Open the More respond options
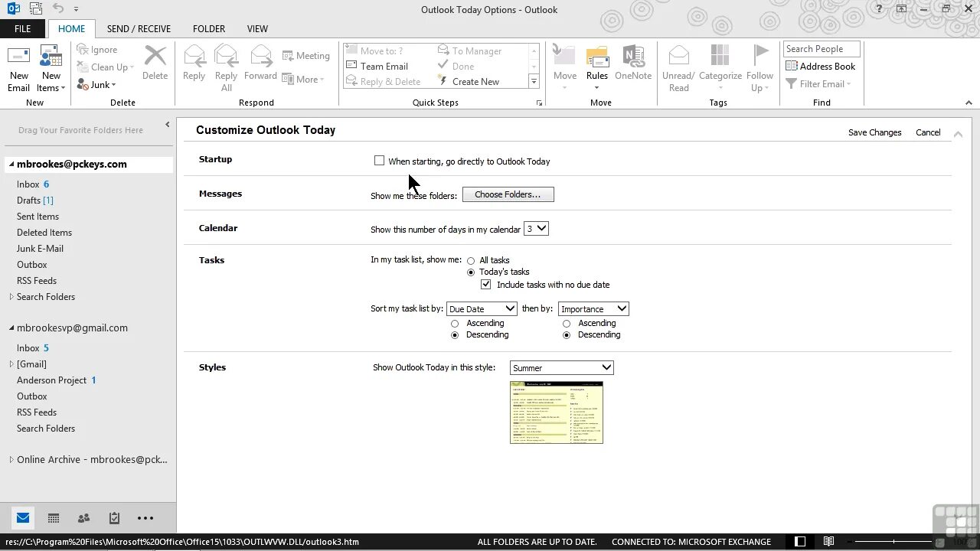 [303, 79]
